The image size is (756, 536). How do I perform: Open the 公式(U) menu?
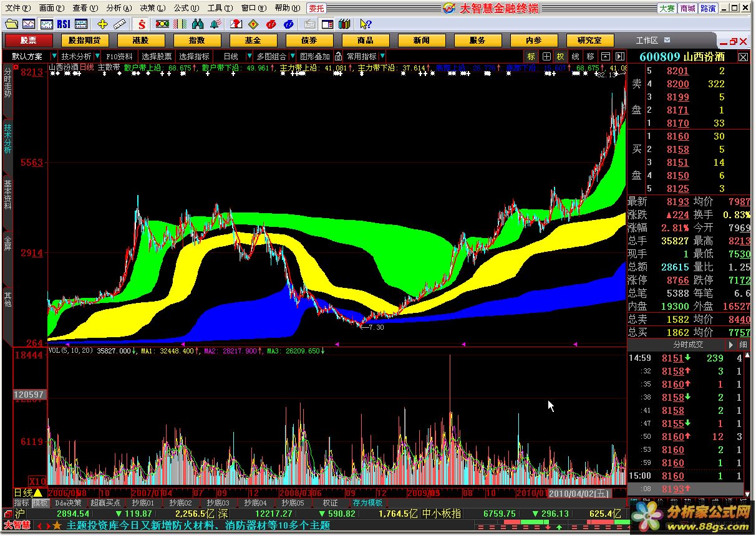point(186,8)
